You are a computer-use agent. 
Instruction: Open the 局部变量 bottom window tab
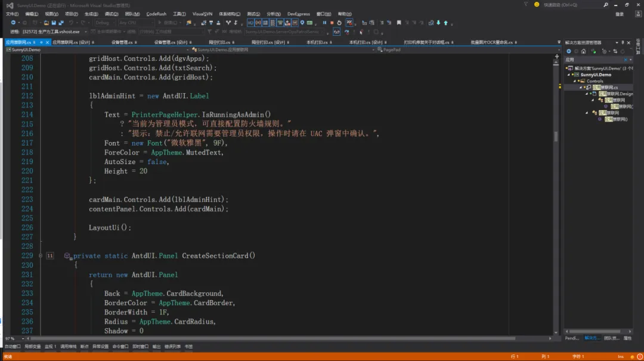click(x=32, y=347)
